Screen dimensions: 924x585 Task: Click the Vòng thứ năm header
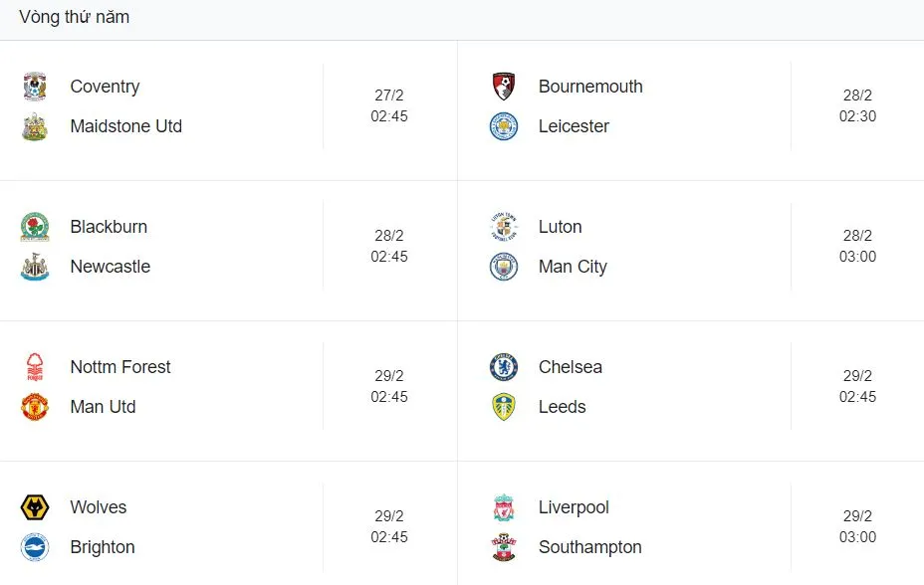74,17
